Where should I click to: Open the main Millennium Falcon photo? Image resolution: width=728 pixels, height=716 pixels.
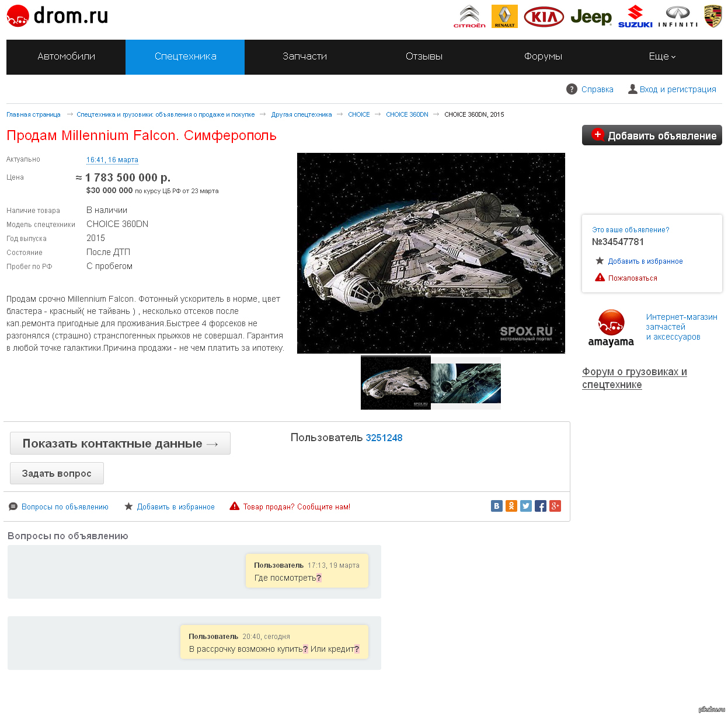(x=431, y=253)
